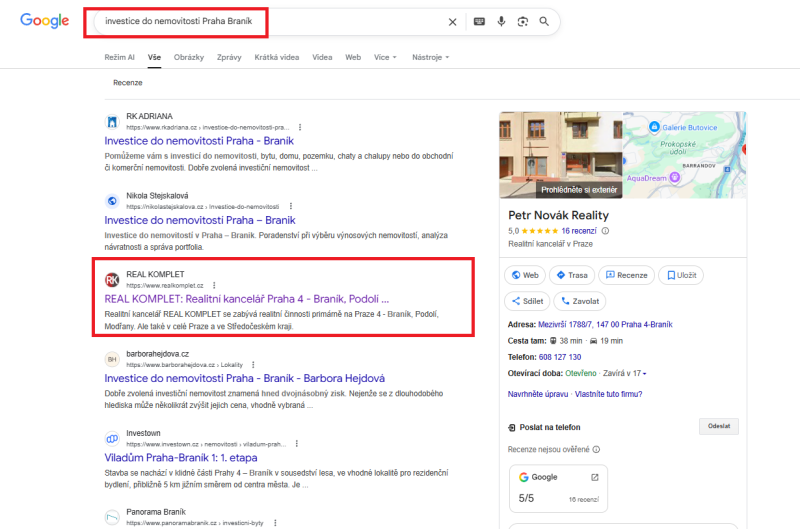800x529 pixels.
Task: Expand the Více search categories menu
Action: point(383,57)
